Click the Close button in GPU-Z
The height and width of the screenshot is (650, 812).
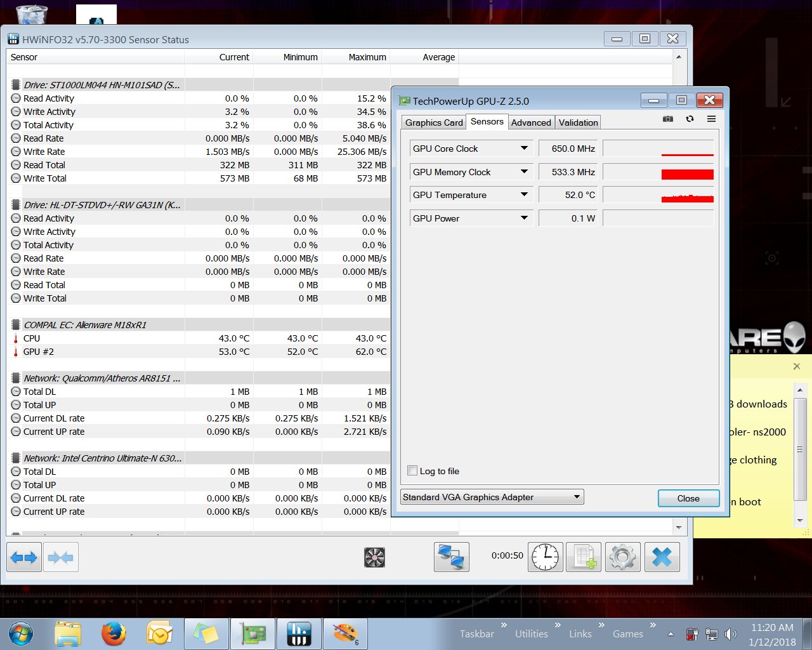pos(688,498)
